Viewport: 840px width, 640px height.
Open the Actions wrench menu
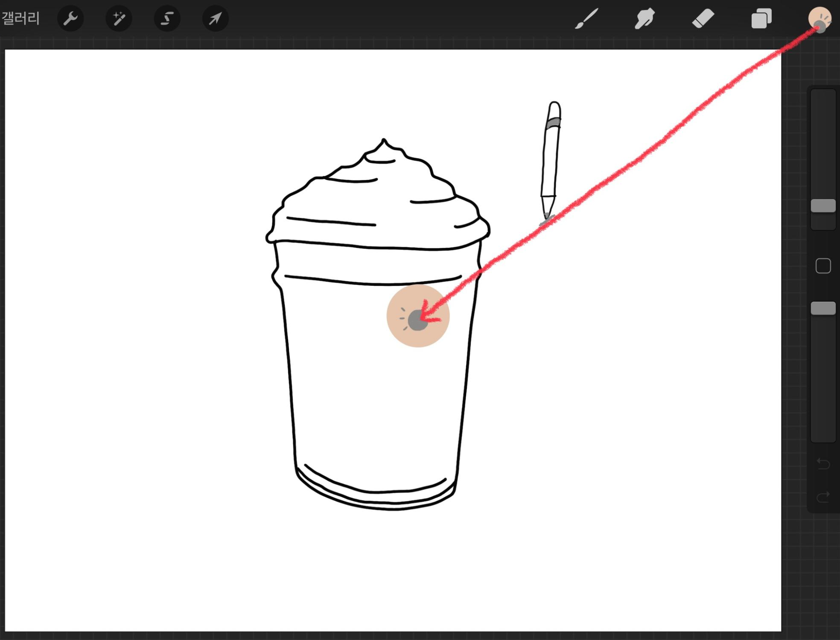point(70,19)
